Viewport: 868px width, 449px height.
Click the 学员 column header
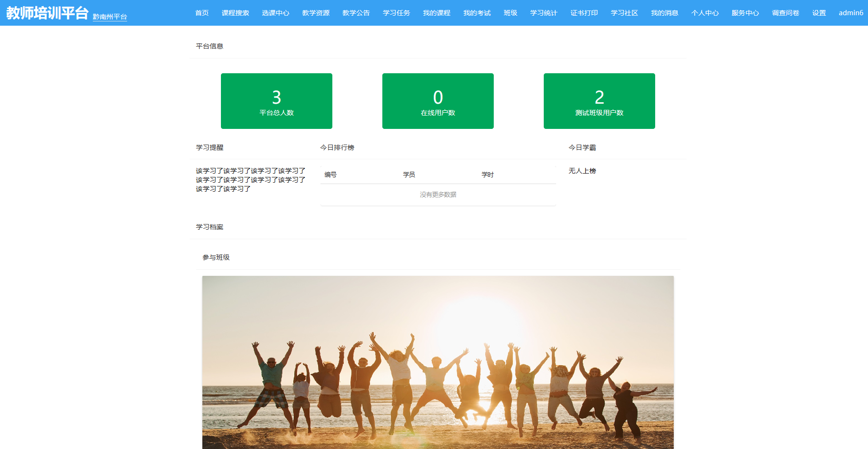[409, 175]
